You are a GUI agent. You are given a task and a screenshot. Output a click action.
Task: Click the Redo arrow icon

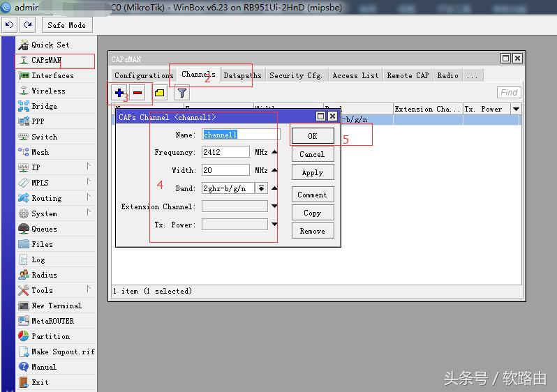click(x=27, y=25)
